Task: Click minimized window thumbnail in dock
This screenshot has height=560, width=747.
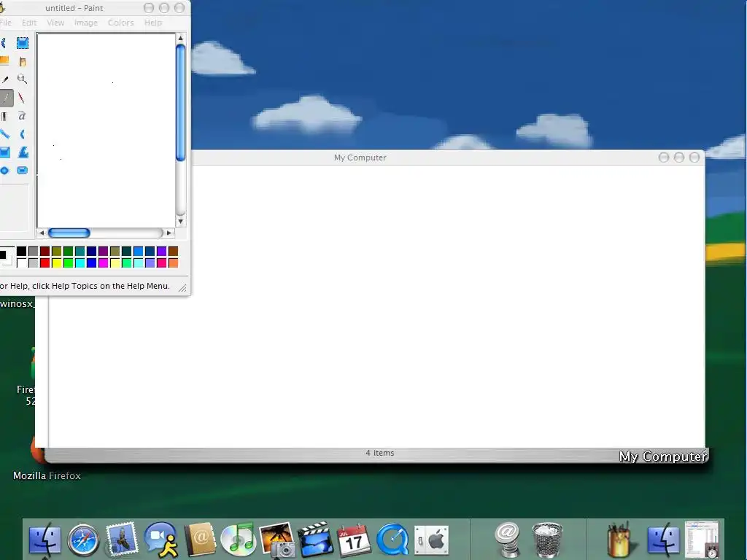Action: coord(702,540)
